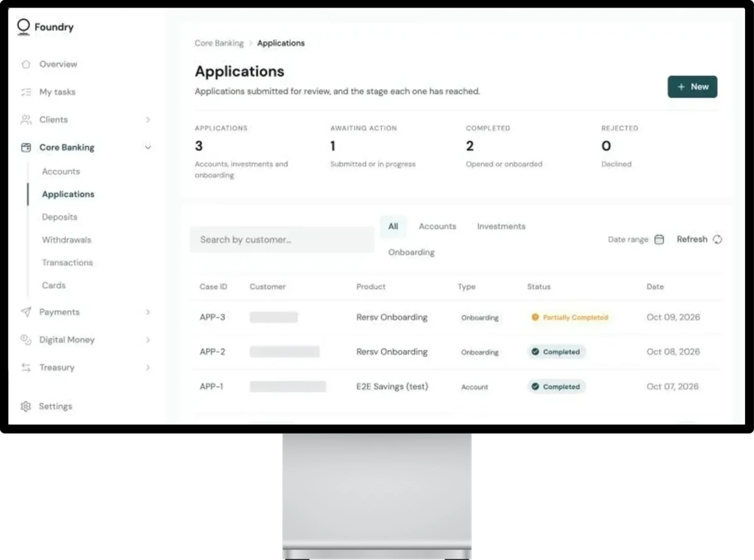Image resolution: width=754 pixels, height=560 pixels.
Task: Click the date Oct 08, 2026
Action: click(673, 352)
